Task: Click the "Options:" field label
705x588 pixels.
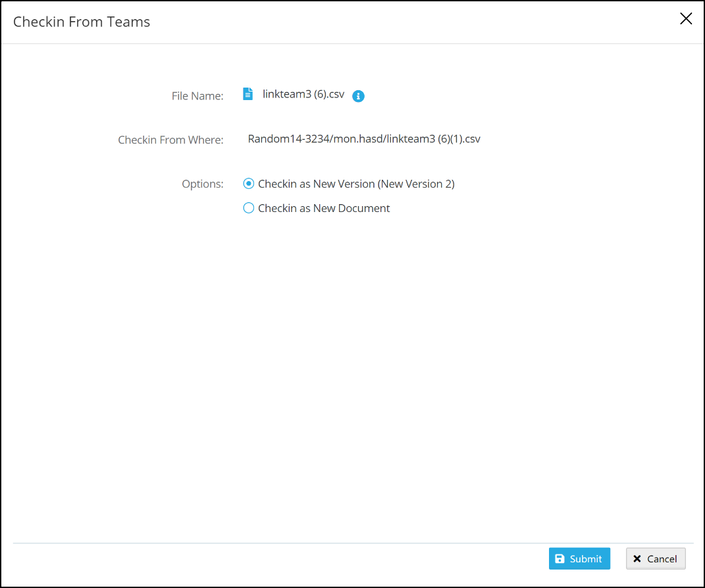Action: (x=202, y=184)
